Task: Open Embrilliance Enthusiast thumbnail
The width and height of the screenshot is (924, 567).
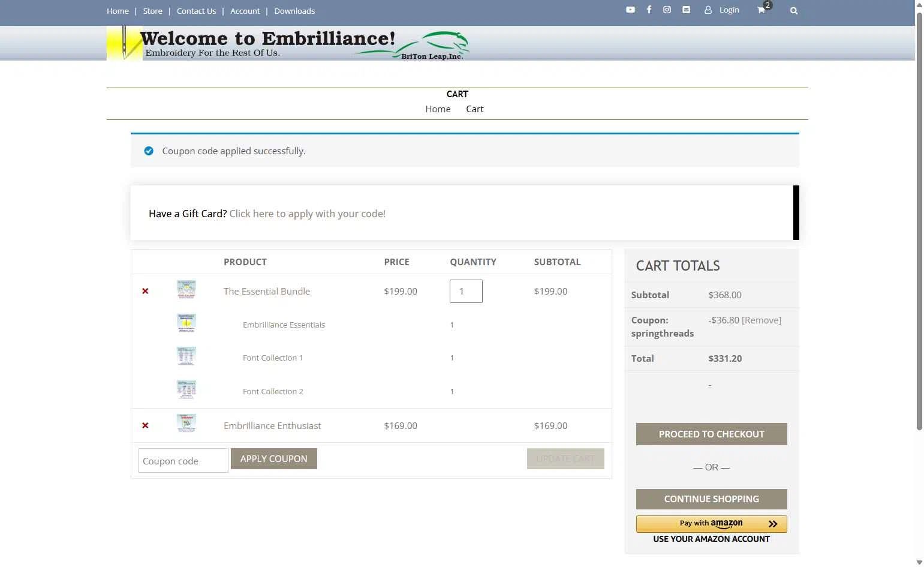Action: [186, 423]
